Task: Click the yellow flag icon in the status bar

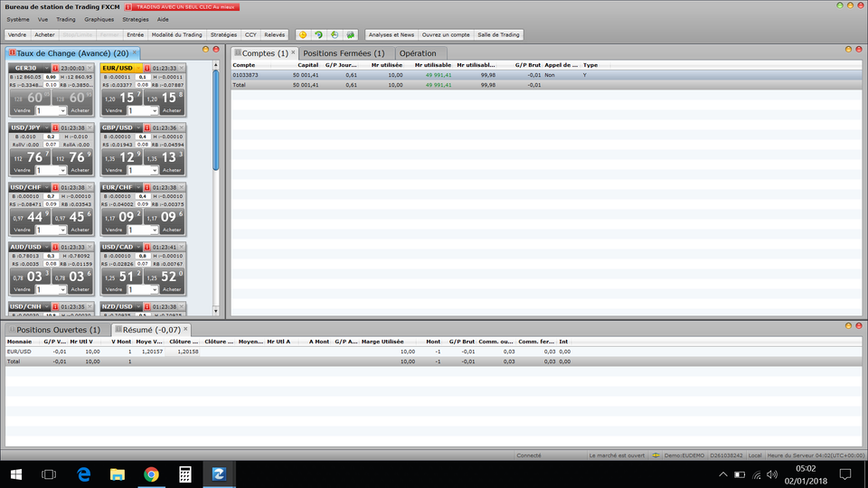Action: [656, 455]
